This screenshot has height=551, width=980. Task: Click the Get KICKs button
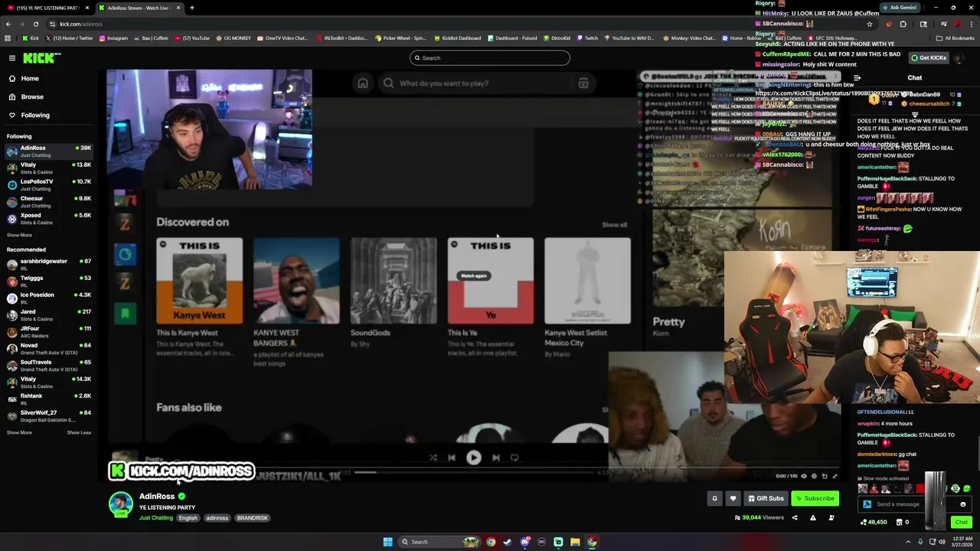pos(929,58)
